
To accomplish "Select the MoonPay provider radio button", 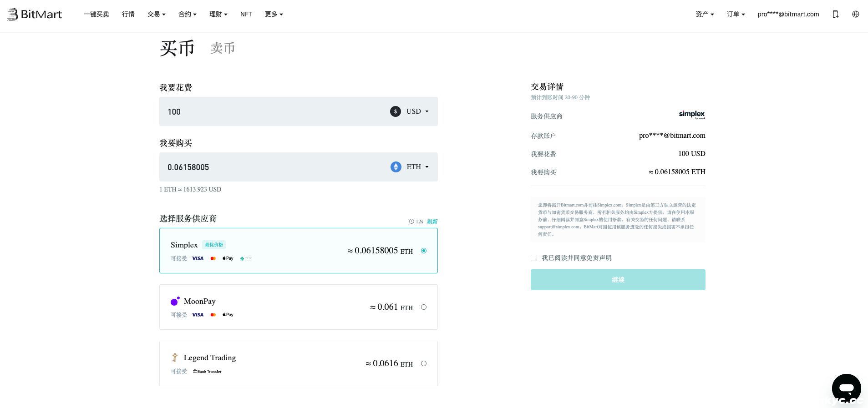I will pos(424,307).
